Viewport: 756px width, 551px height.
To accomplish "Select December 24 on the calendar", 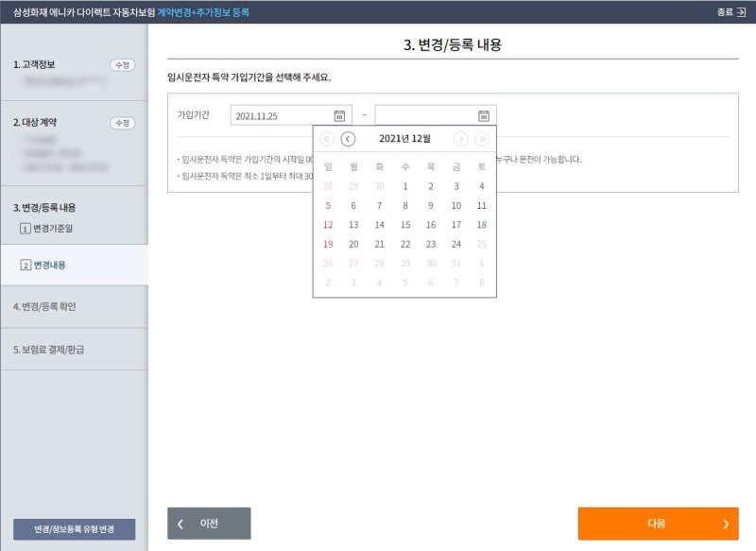I will (x=456, y=244).
